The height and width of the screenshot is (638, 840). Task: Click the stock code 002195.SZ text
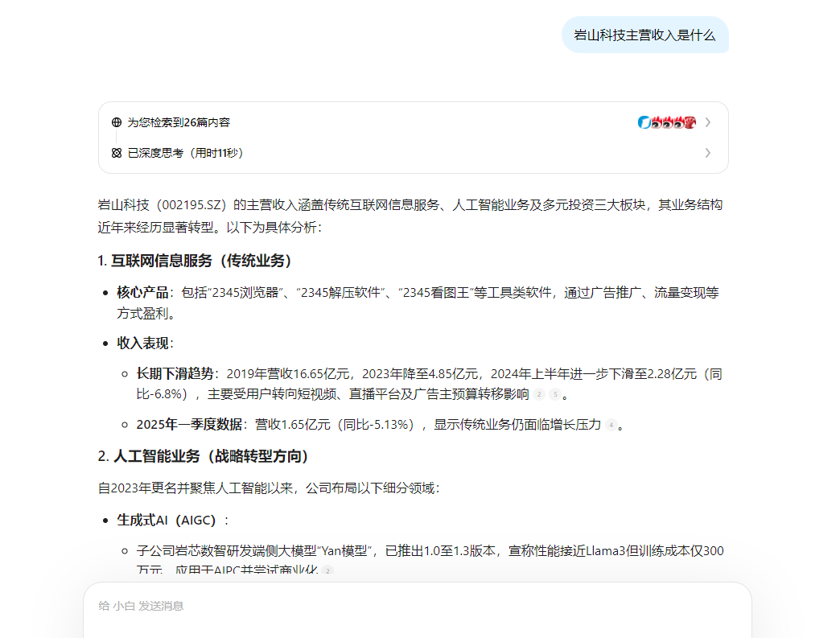[x=191, y=205]
